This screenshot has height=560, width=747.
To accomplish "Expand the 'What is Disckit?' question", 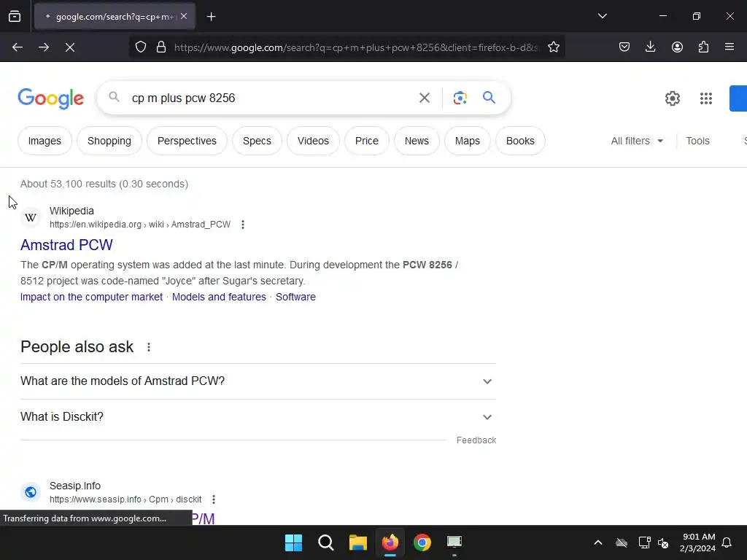I will point(258,417).
